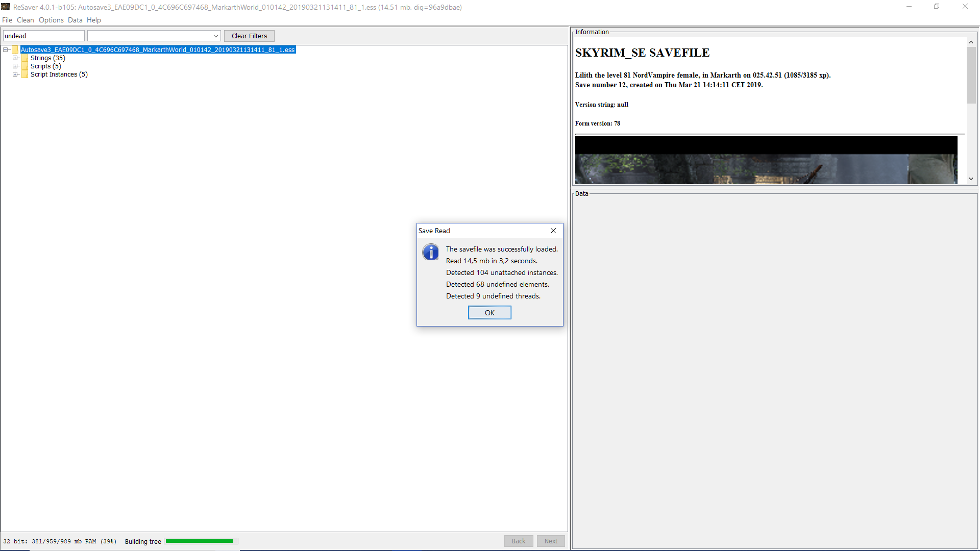Close the Save Read dialog

click(553, 231)
